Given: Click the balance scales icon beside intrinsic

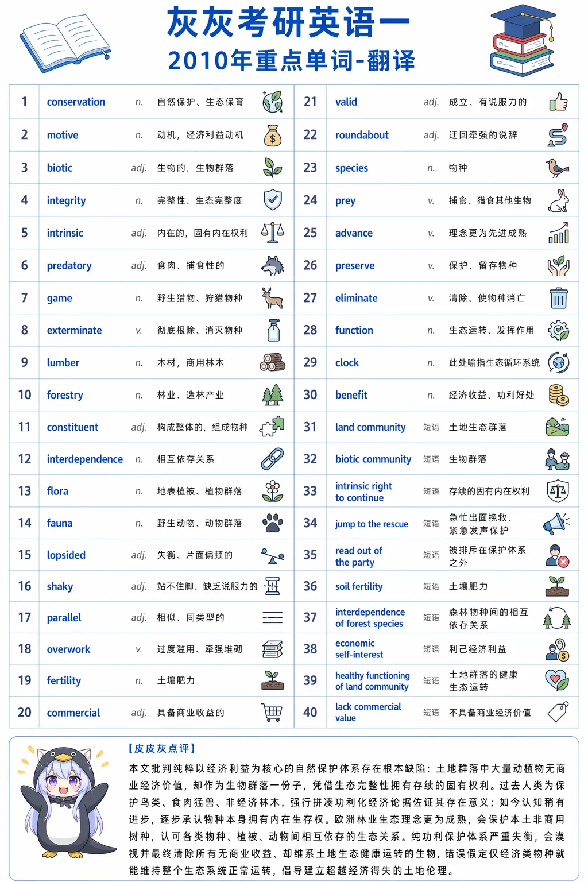Looking at the screenshot, I should point(272,233).
